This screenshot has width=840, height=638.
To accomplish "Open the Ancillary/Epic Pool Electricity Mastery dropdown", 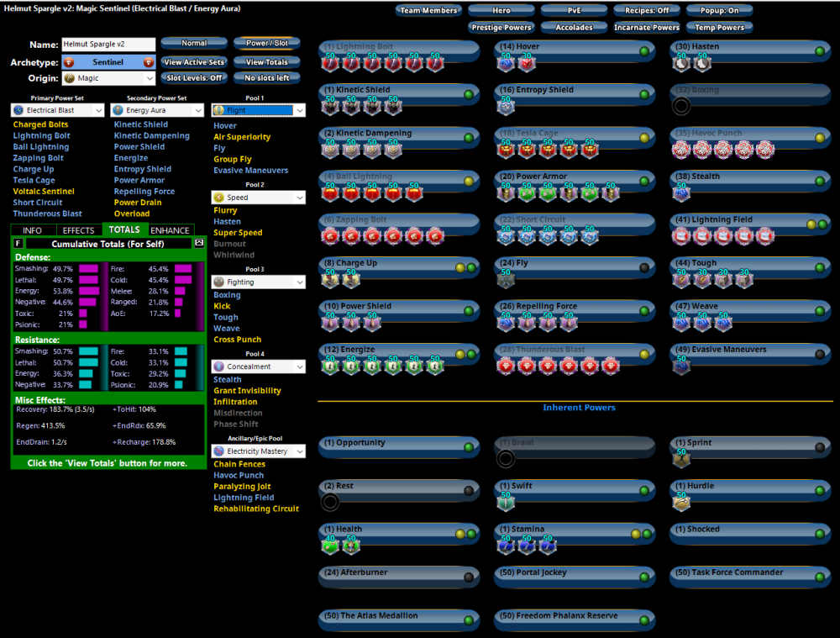I will tap(258, 451).
